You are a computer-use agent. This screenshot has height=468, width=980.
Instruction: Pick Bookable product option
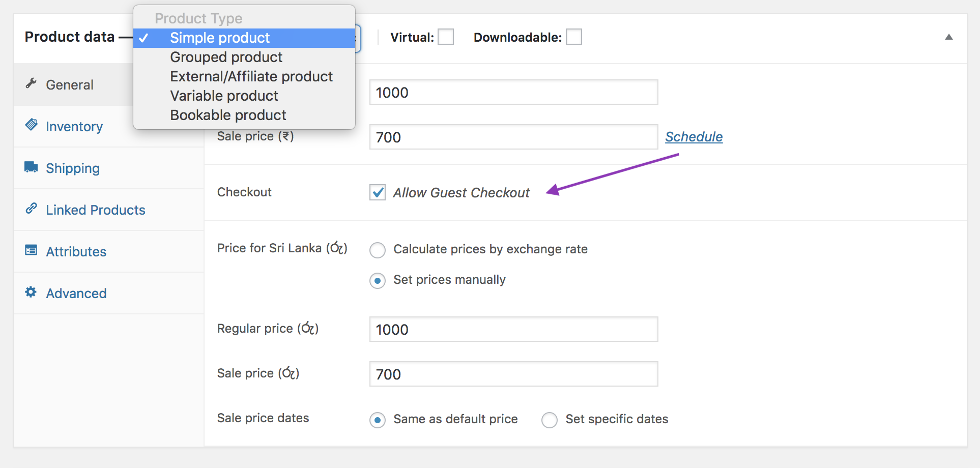click(x=244, y=115)
